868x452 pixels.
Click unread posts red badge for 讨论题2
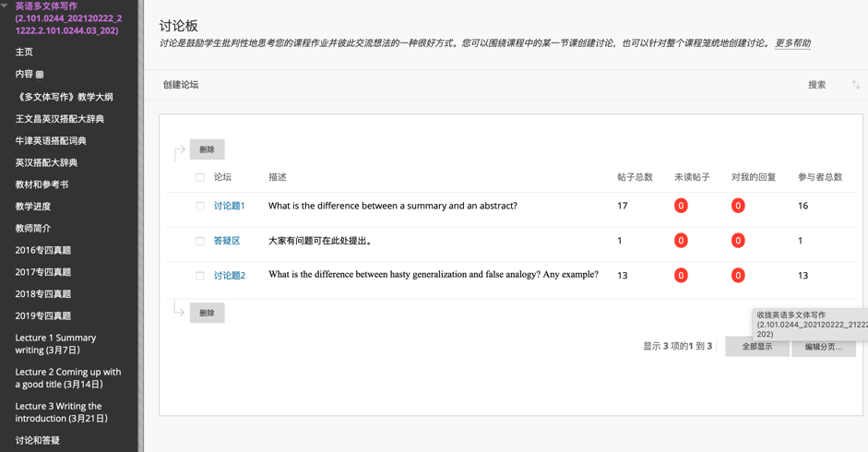click(x=681, y=276)
